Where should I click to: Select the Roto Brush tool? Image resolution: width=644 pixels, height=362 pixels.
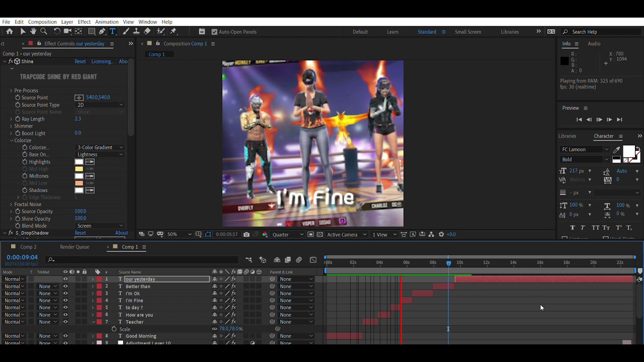[160, 32]
